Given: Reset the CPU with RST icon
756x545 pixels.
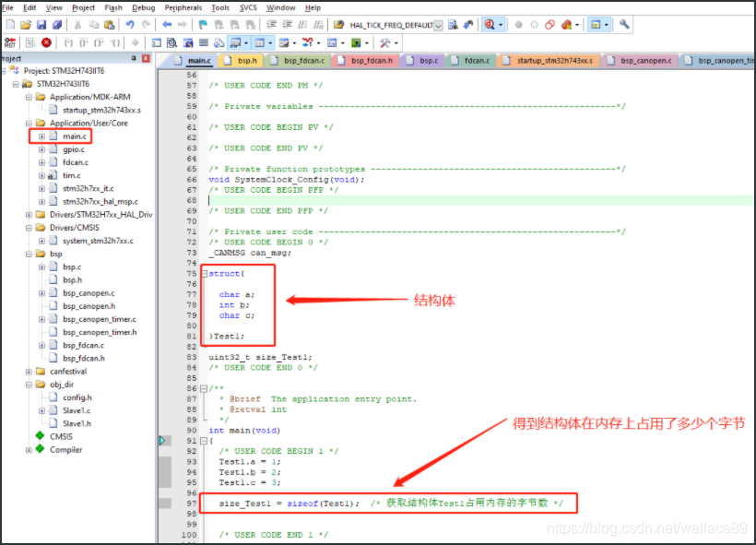Looking at the screenshot, I should (x=9, y=43).
